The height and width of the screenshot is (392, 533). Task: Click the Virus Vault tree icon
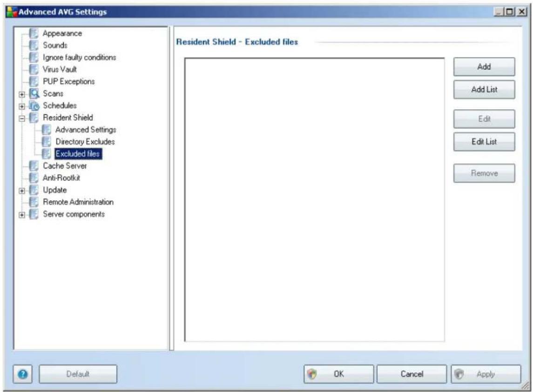coord(34,69)
